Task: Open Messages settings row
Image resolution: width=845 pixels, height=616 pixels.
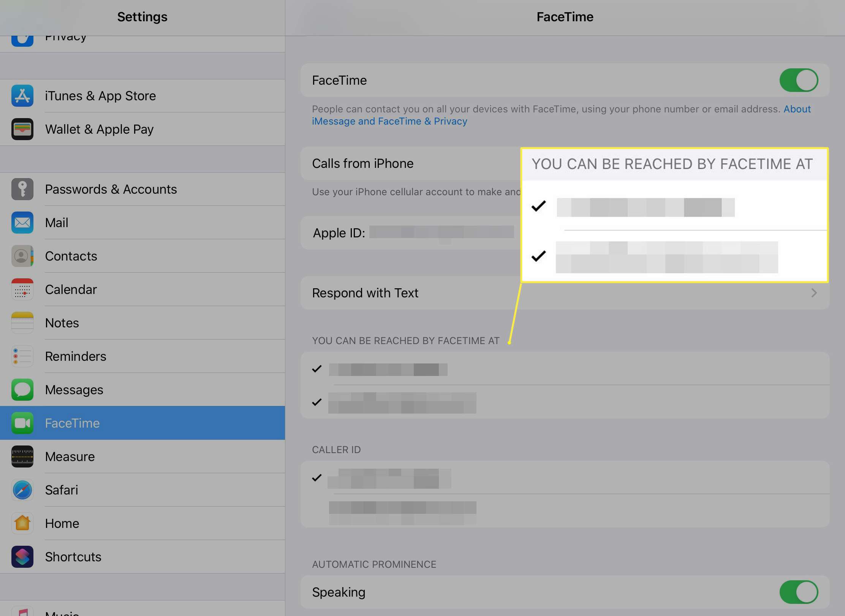Action: 142,390
